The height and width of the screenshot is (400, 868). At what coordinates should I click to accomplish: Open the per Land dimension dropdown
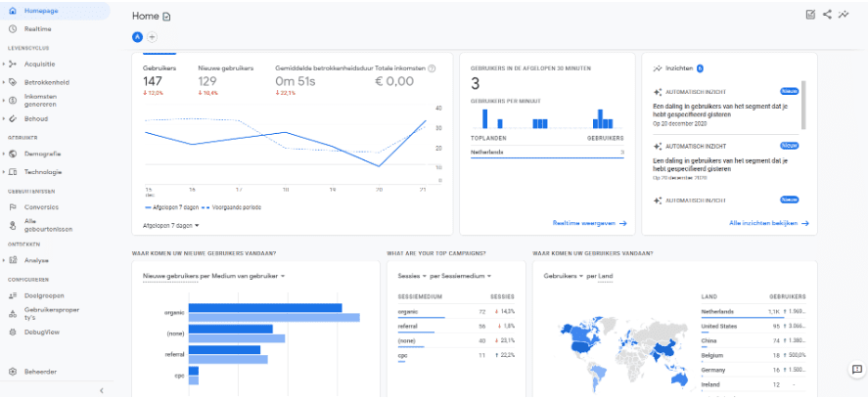[598, 276]
